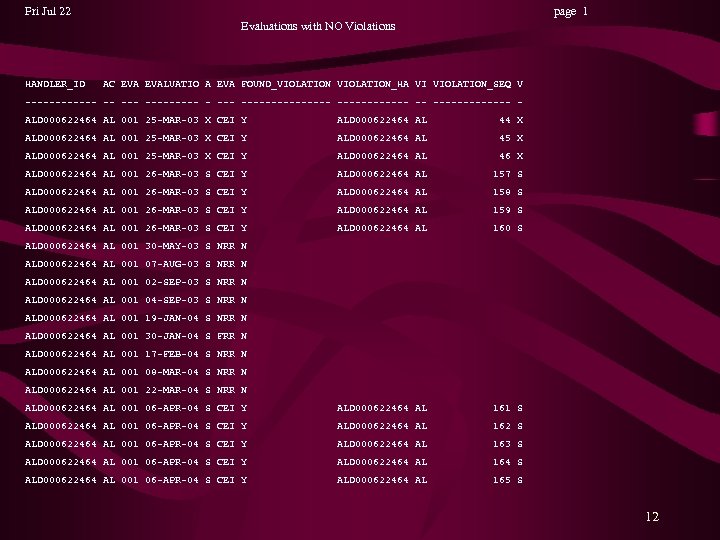This screenshot has width=720, height=540.
Task: Click the 04-SEP-03 evaluation date
Action: [172, 300]
